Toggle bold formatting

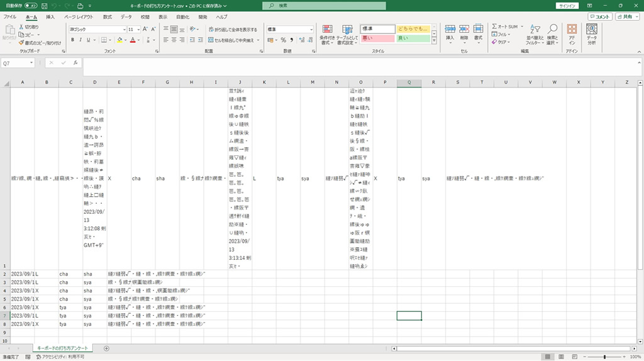[x=72, y=40]
